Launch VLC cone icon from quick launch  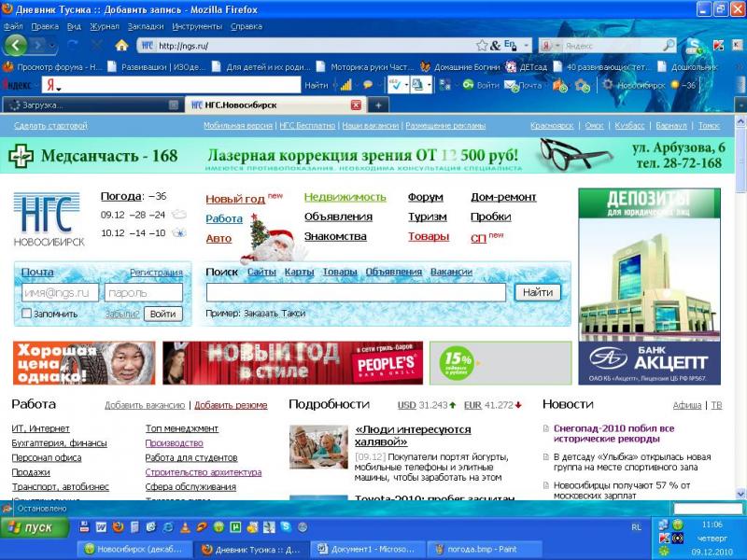click(185, 527)
